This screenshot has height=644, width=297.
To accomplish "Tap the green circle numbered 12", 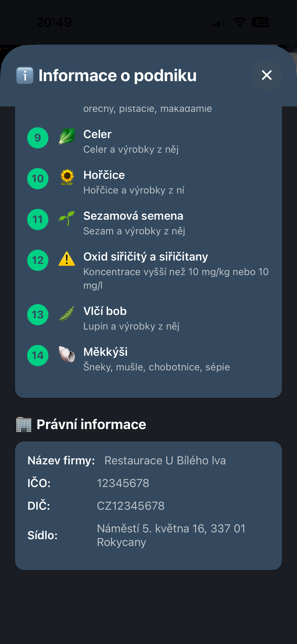I will 38,260.
